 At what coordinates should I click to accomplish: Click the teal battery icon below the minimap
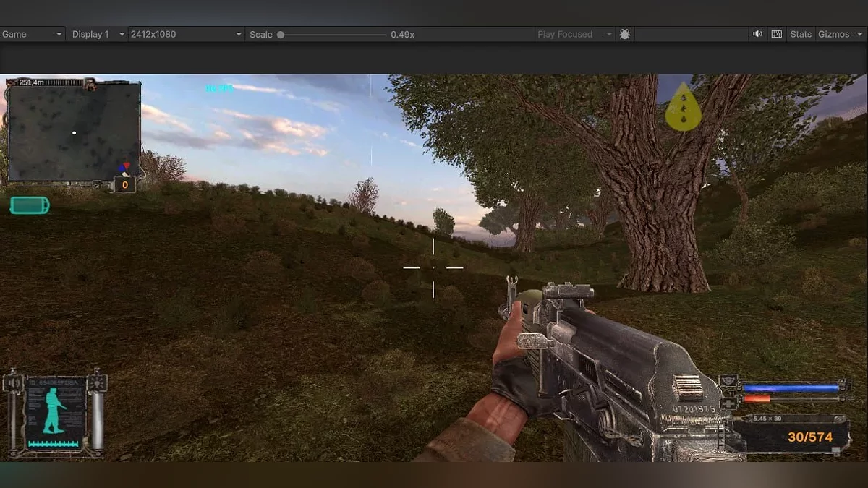click(x=30, y=205)
